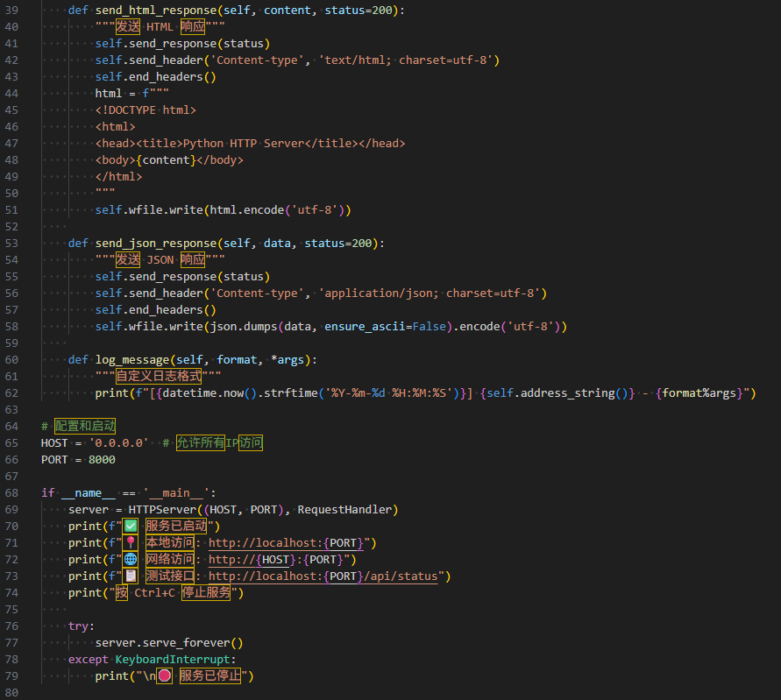Click self.end_headers() on line 57

156,309
